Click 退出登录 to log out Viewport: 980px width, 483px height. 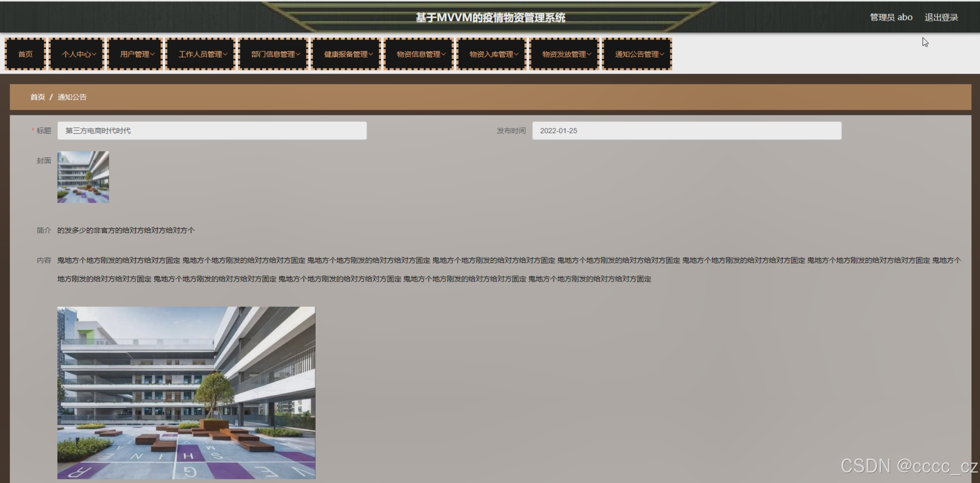point(941,17)
